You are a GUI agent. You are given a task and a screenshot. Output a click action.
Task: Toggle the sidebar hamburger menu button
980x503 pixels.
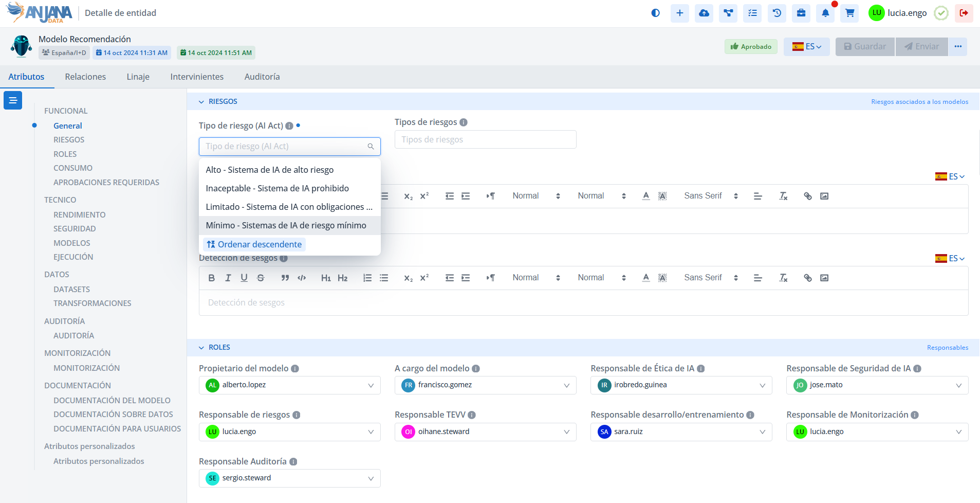13,100
